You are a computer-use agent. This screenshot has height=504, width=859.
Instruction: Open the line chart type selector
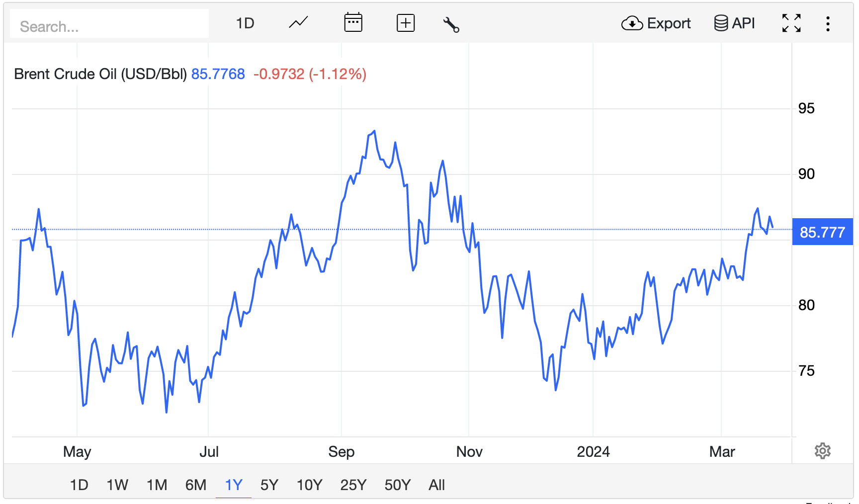tap(298, 23)
